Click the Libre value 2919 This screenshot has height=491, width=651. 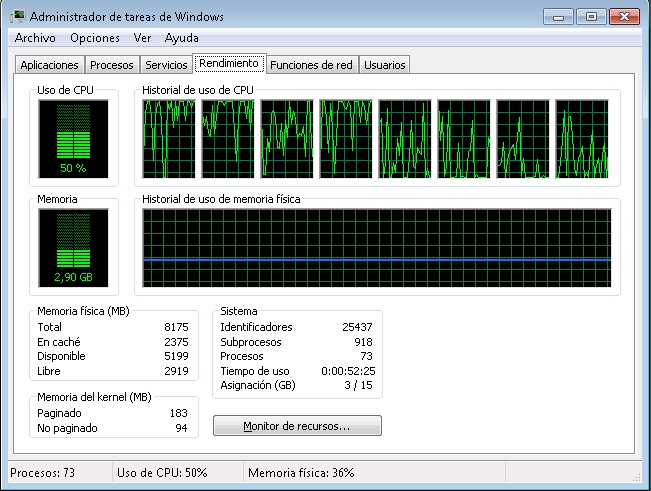(176, 371)
